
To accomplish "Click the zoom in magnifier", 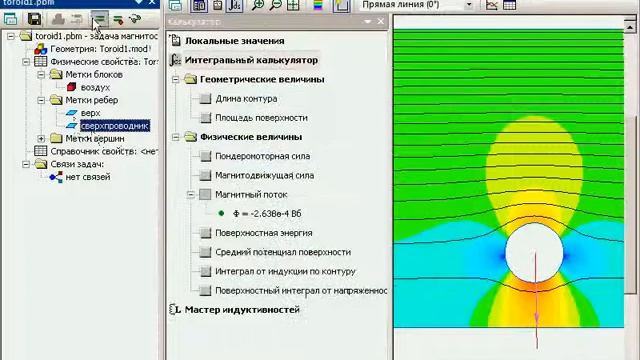I will pyautogui.click(x=257, y=5).
